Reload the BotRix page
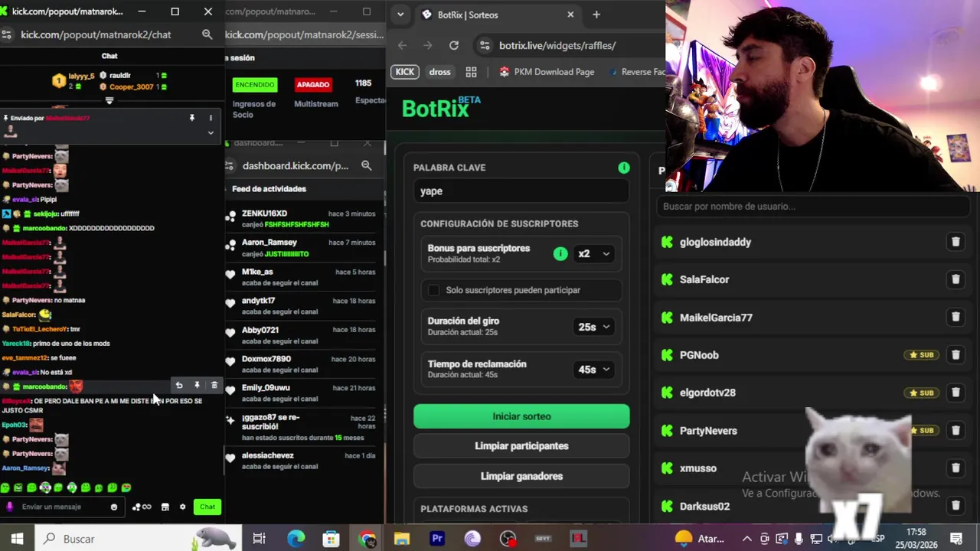Image resolution: width=980 pixels, height=551 pixels. click(454, 45)
